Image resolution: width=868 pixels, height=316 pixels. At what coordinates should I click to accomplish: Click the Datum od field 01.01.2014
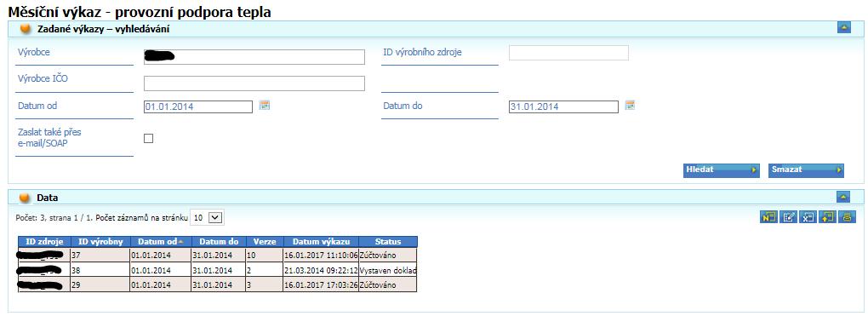(198, 106)
